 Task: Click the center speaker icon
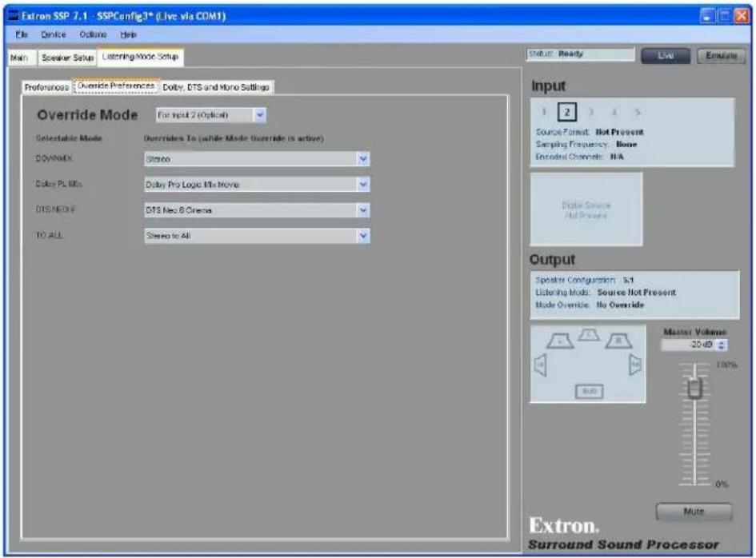click(x=589, y=335)
